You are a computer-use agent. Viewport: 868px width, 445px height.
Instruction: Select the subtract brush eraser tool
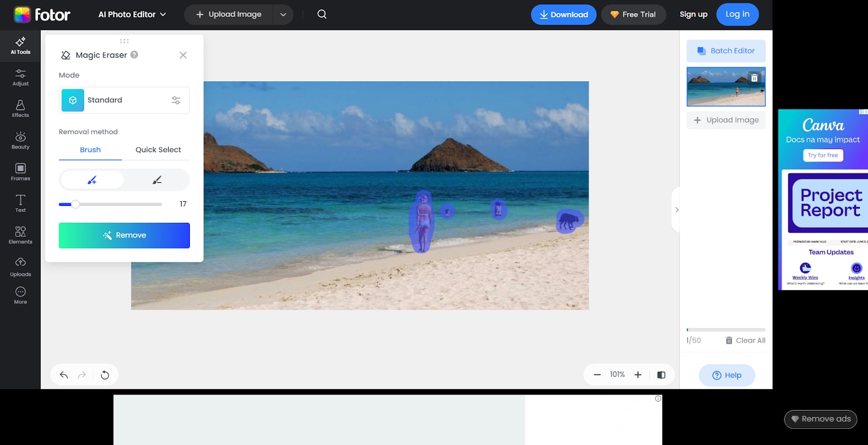coord(157,180)
